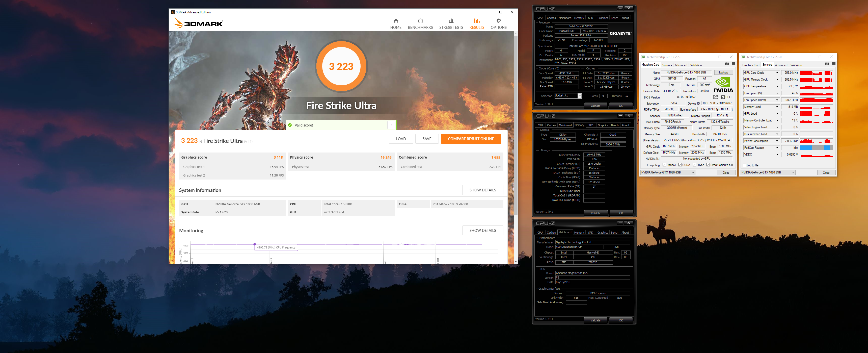This screenshot has width=868, height=353.
Task: Open hamburger menu in GPU-Z Sensors window
Action: (x=834, y=64)
